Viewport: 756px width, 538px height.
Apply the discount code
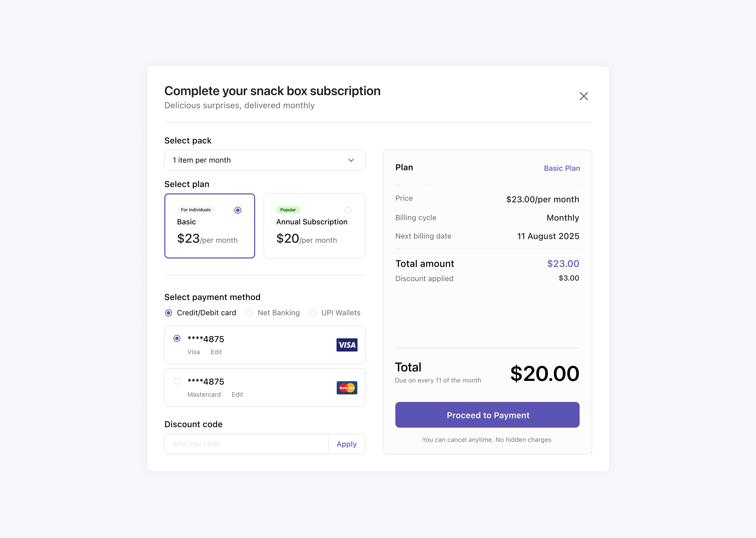(x=346, y=444)
